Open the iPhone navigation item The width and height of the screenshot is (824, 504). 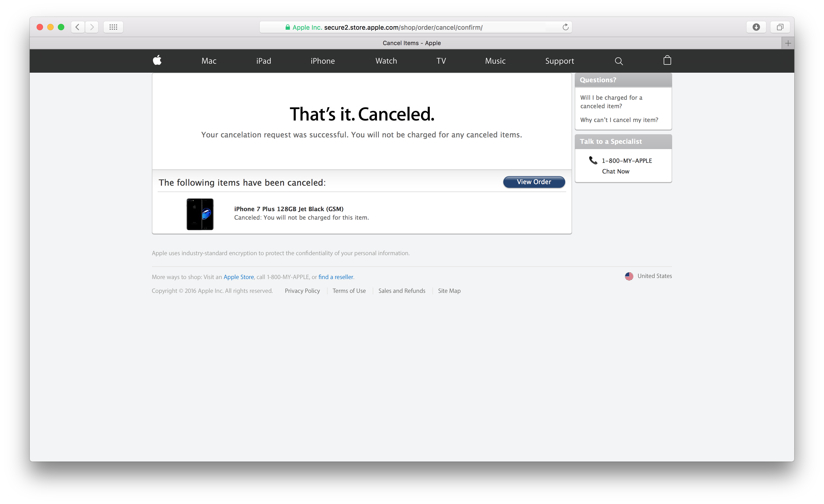(x=323, y=61)
